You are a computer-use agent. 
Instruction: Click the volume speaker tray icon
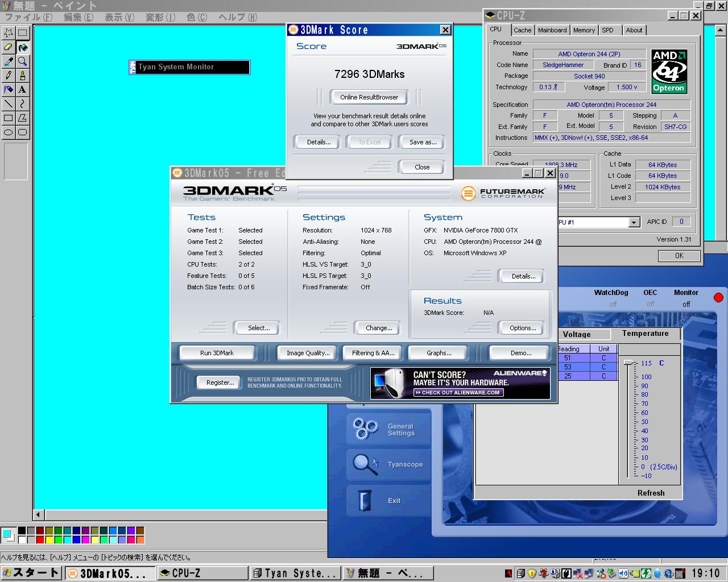click(x=623, y=573)
